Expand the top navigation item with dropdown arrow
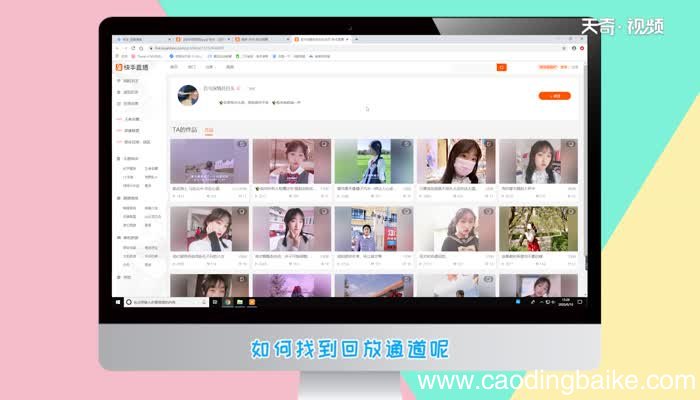The image size is (700, 400). coord(210,67)
